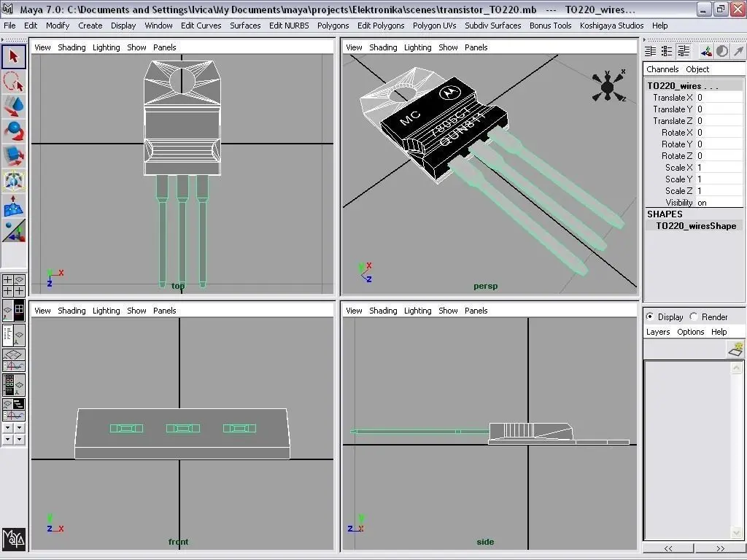Click the << button below the layer list
Image resolution: width=747 pixels, height=560 pixels.
(668, 548)
